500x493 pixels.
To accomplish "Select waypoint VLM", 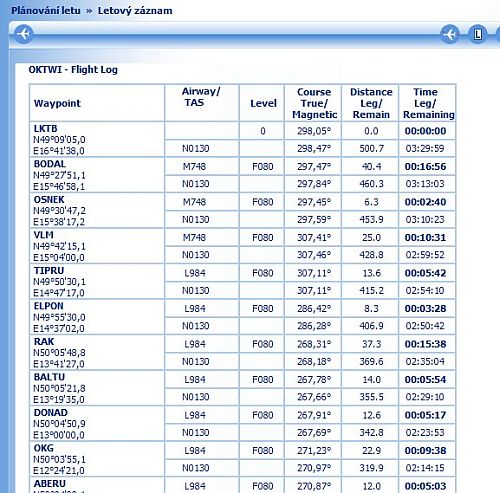I will pos(43,235).
